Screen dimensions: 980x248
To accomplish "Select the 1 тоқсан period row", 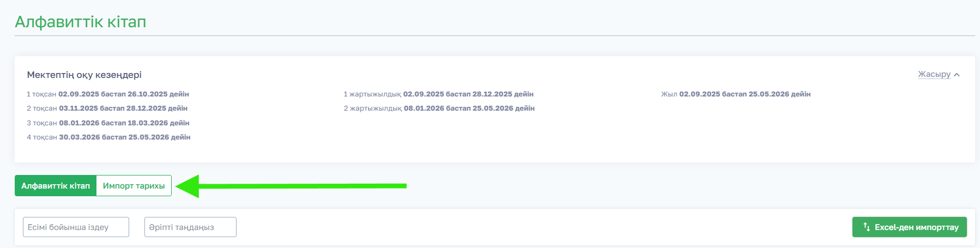I will [108, 94].
